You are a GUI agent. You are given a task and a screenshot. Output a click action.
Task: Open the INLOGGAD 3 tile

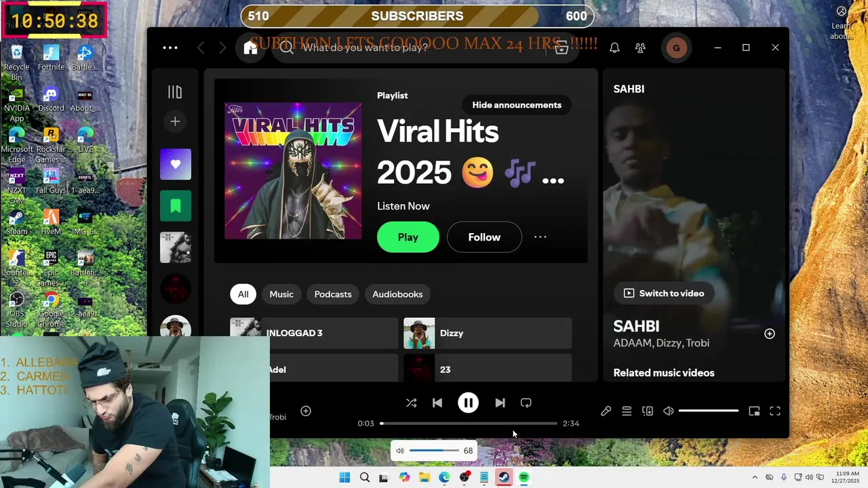coord(314,333)
